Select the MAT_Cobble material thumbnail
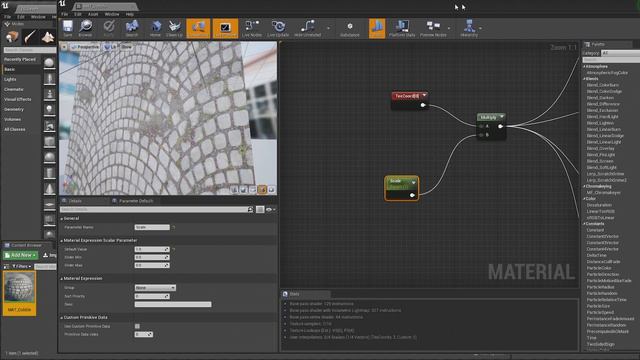Viewport: 640px width, 360px height. (19, 293)
